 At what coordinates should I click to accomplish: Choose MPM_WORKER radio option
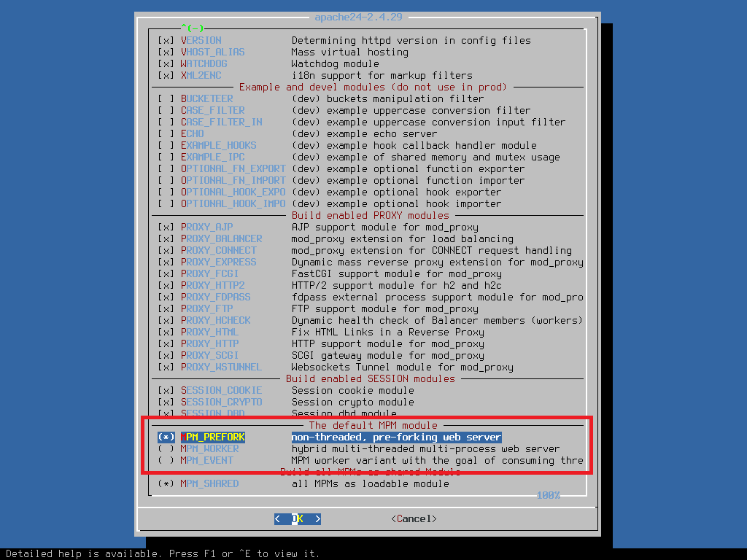(x=166, y=448)
